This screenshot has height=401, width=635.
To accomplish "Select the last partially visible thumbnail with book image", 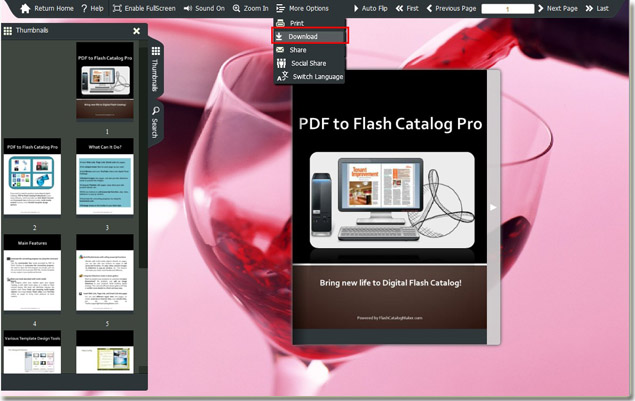I will coord(105,352).
